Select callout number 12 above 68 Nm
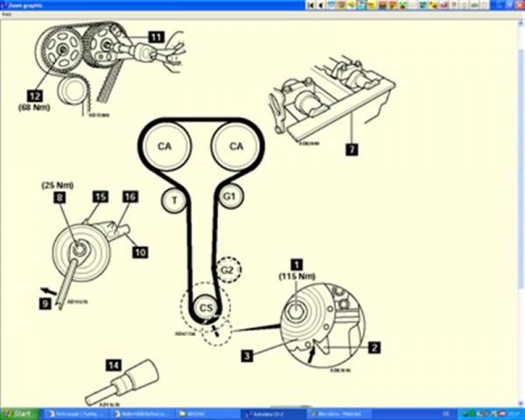Image resolution: width=525 pixels, height=420 pixels. (x=36, y=94)
